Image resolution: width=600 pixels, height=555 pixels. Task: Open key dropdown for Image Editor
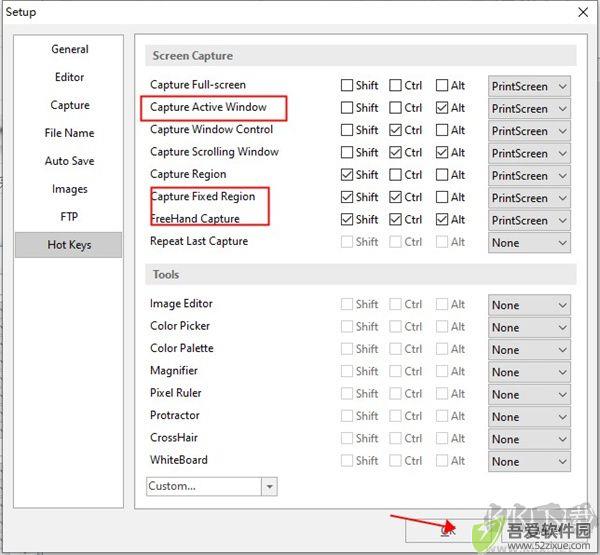point(529,305)
